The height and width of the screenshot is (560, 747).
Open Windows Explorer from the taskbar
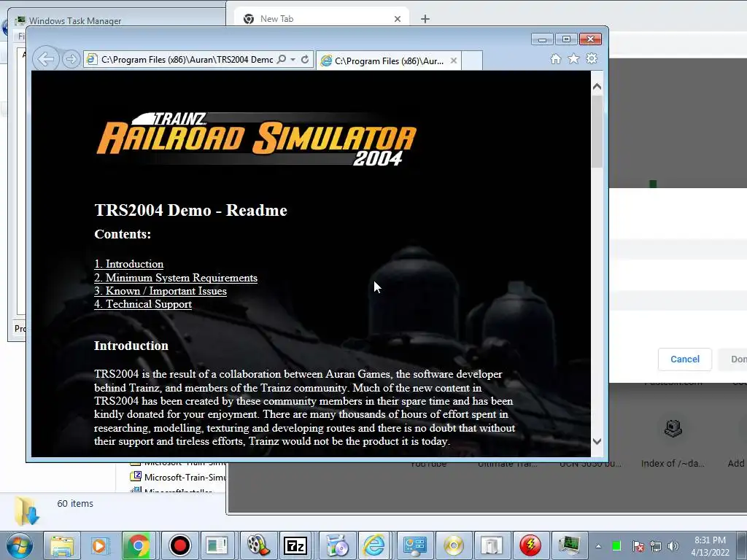pos(62,545)
